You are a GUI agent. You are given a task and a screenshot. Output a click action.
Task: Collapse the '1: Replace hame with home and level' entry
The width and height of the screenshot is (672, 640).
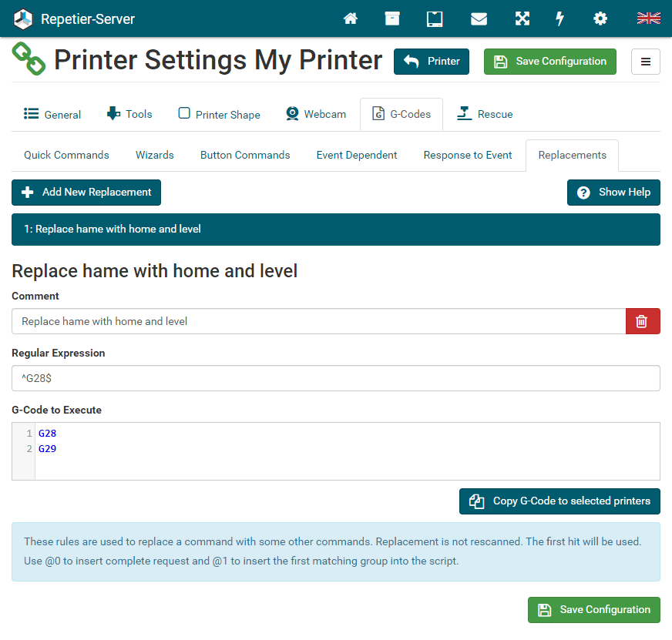335,230
